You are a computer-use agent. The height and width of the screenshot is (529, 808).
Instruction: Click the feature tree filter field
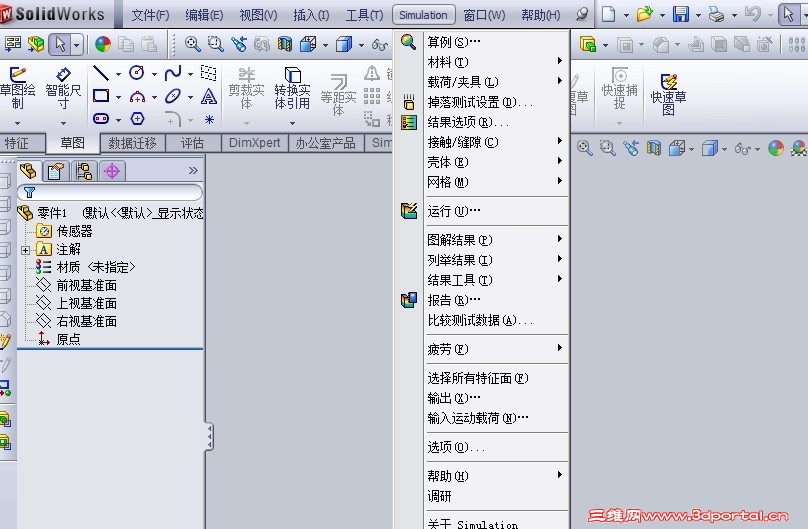click(x=110, y=192)
